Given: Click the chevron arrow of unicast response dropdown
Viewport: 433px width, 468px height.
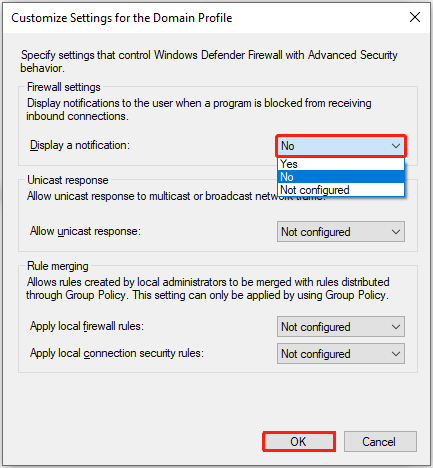Looking at the screenshot, I should pyautogui.click(x=396, y=232).
